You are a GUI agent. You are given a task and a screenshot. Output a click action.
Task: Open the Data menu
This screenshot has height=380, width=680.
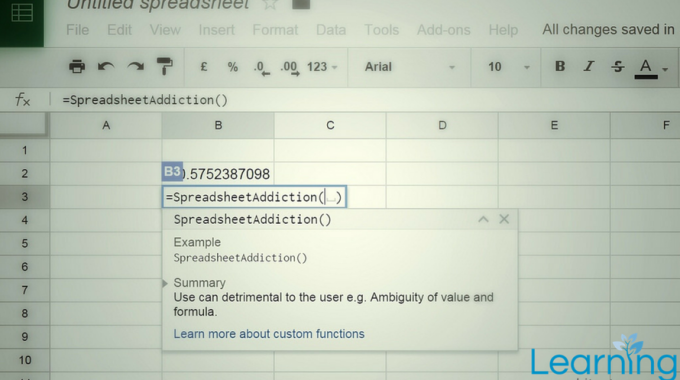[330, 30]
